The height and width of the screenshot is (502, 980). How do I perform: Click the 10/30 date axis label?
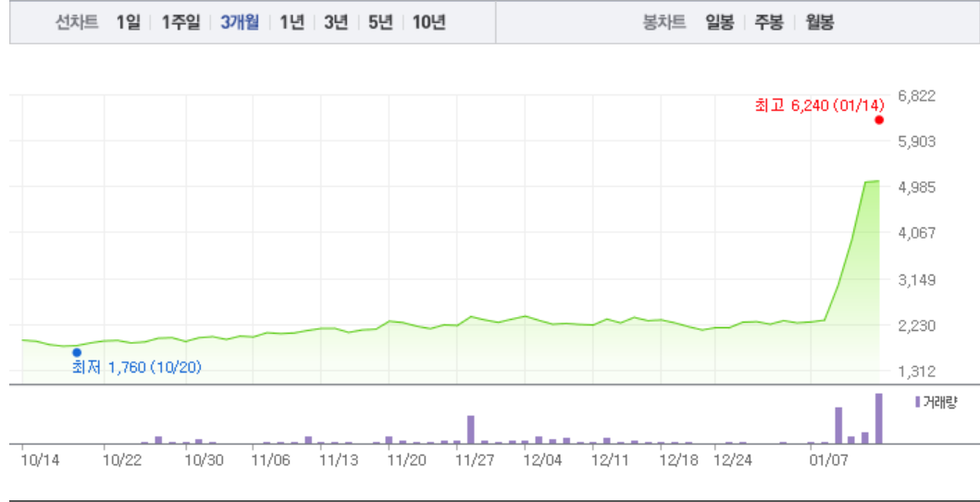[x=203, y=460]
